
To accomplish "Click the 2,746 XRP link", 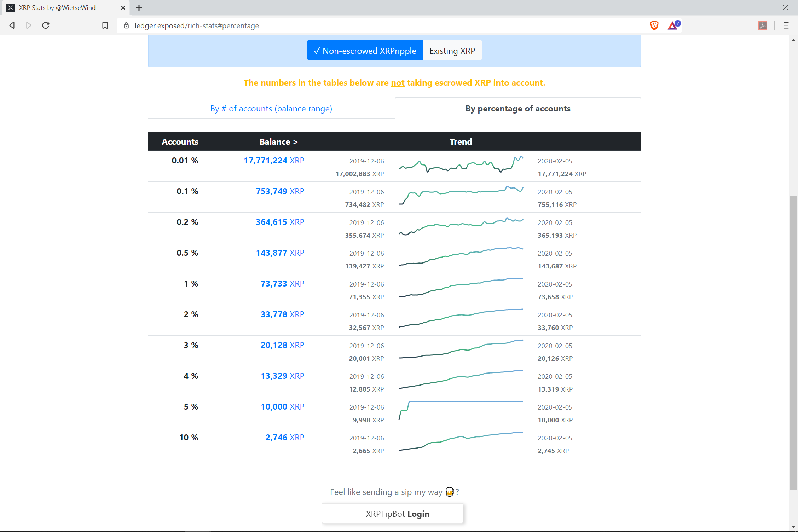I will coord(285,437).
